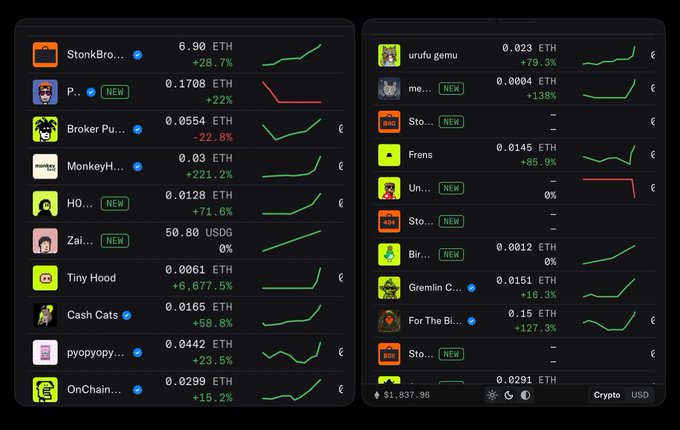Click the orange 404 collection icon
This screenshot has height=430, width=680.
pyautogui.click(x=389, y=222)
